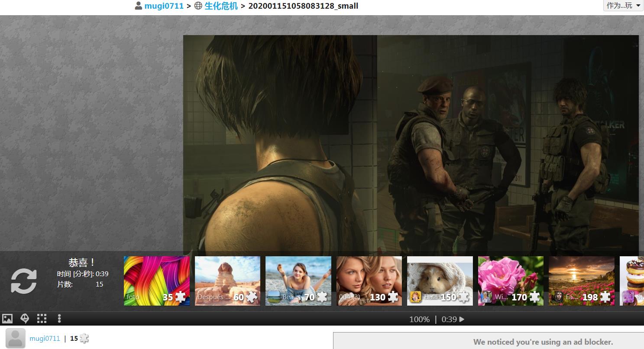Show the puzzle image preview icon
Screen dimensions: 644x349
click(7, 319)
